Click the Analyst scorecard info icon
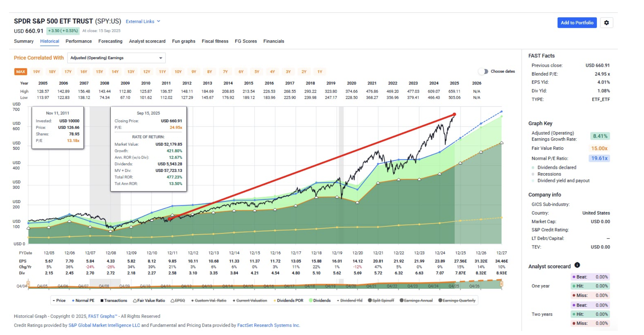644x335 pixels. pyautogui.click(x=577, y=265)
